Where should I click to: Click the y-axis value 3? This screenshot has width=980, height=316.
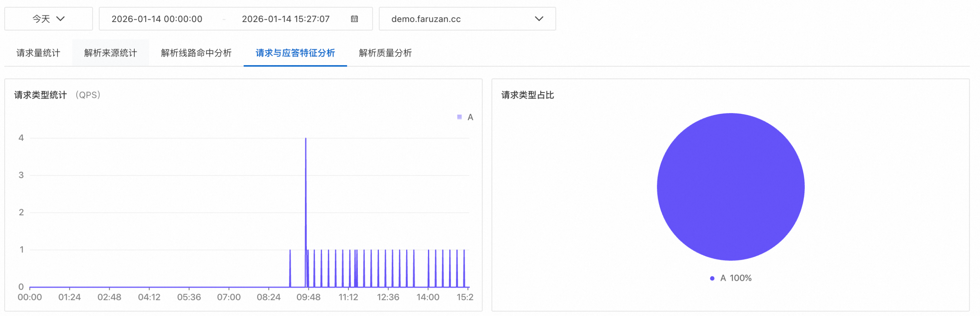click(21, 175)
